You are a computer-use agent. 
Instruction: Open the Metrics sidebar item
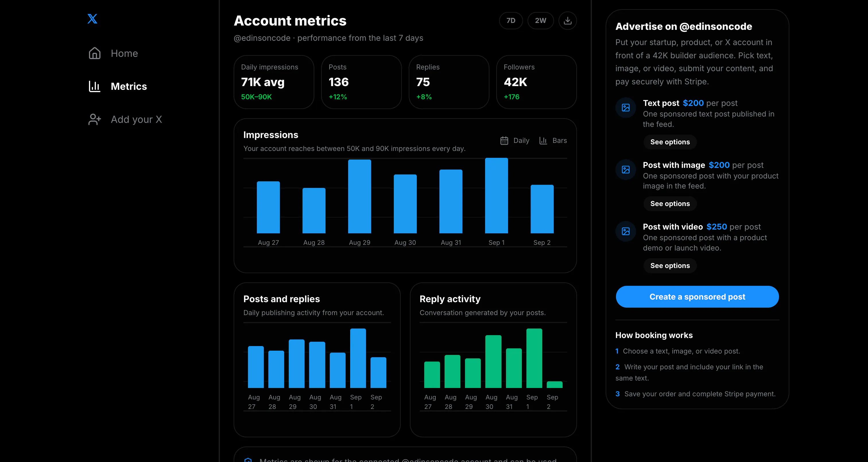[x=118, y=86]
